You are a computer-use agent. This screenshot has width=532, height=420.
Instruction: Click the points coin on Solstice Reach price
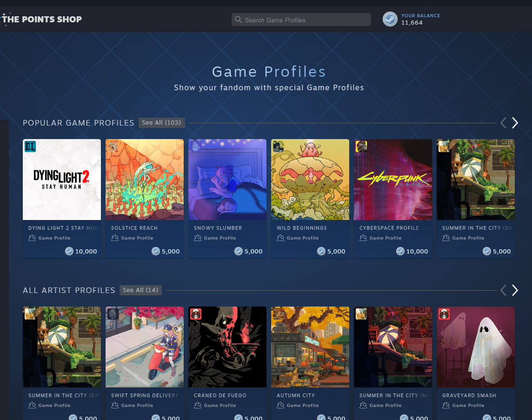(156, 251)
